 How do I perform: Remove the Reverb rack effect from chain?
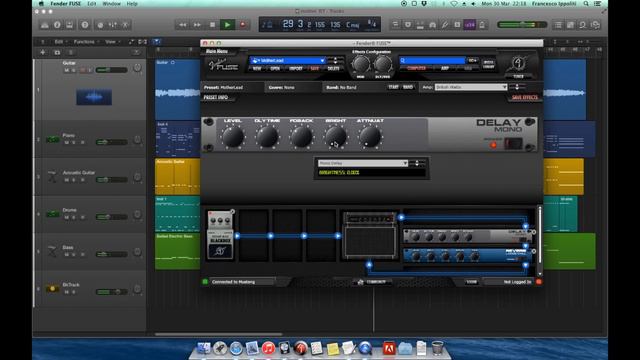(x=534, y=251)
